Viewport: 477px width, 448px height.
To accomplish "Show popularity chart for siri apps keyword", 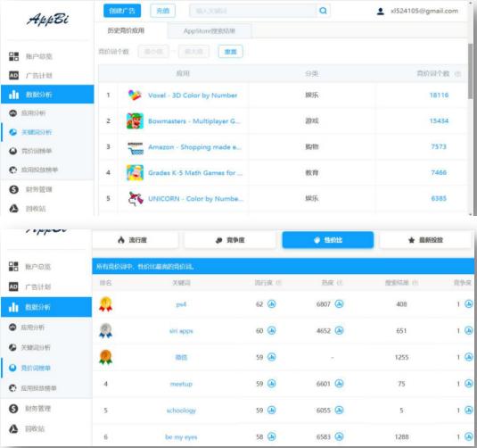I will click(272, 330).
